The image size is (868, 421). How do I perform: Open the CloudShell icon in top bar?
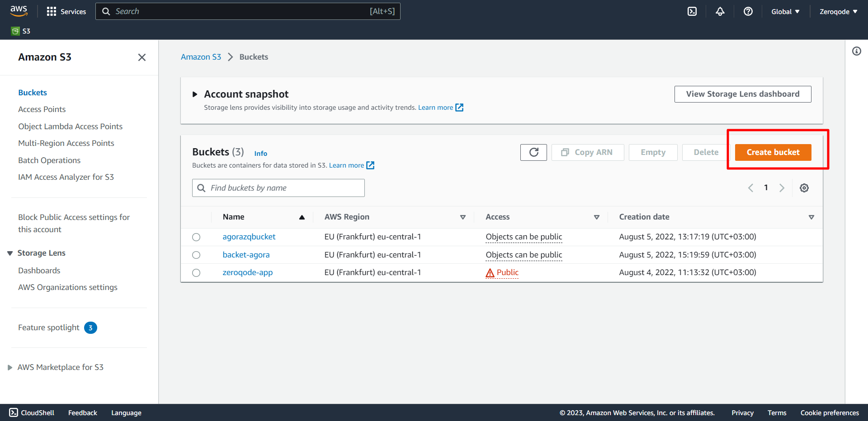692,11
